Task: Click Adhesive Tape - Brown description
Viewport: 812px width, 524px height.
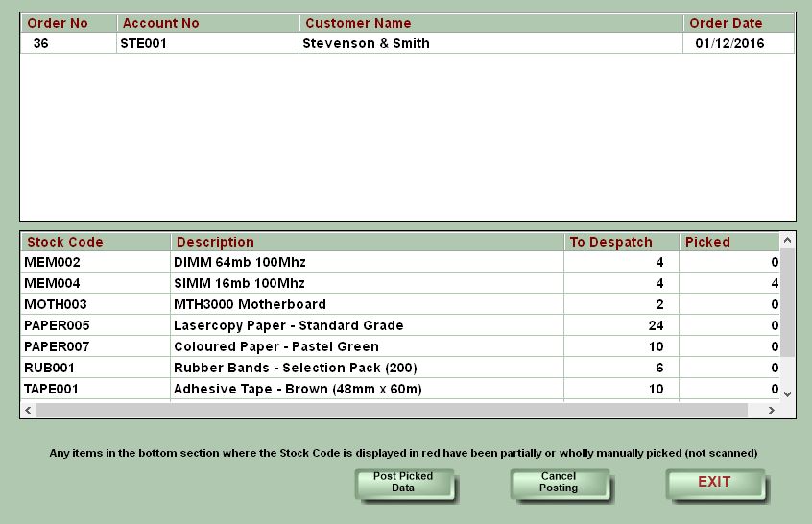Action: (368, 390)
